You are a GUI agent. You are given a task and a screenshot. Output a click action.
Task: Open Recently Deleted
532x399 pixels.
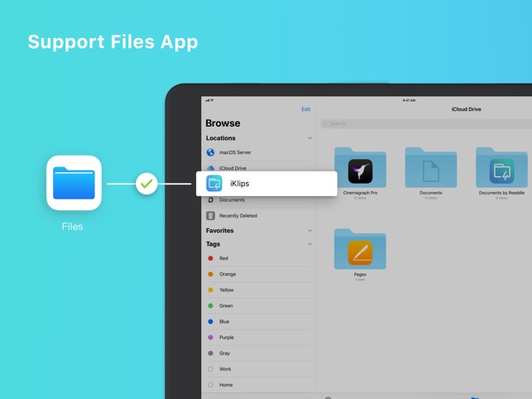click(x=258, y=215)
